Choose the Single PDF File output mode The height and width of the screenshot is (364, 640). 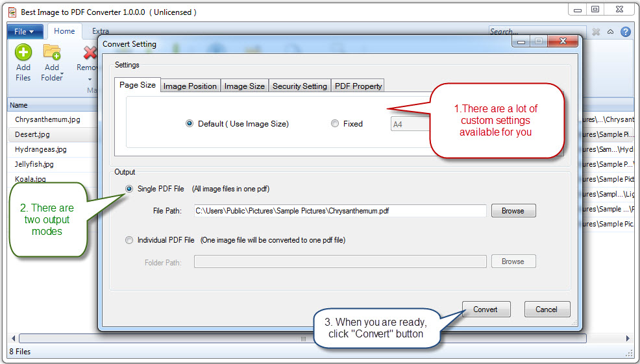pyautogui.click(x=129, y=189)
